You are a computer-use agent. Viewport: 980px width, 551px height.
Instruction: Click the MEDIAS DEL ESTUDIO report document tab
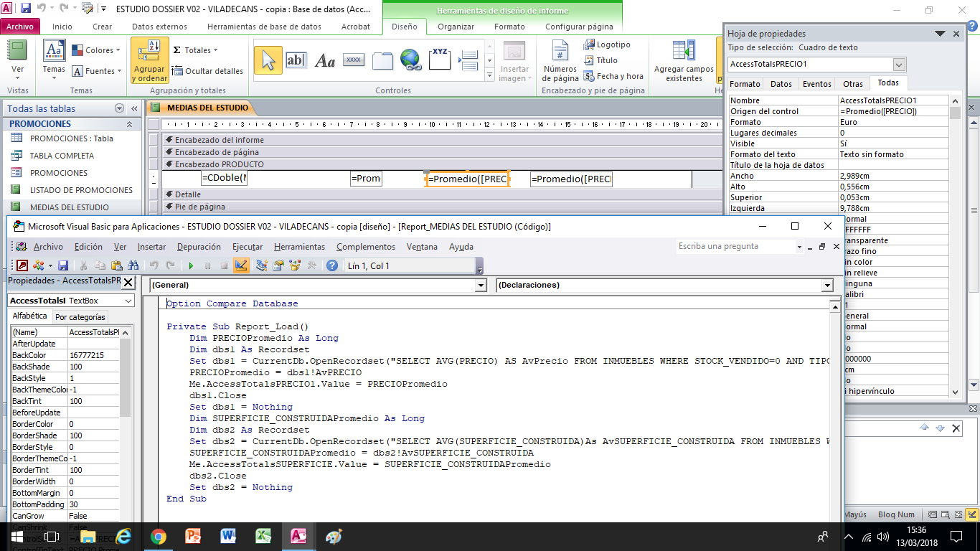tap(200, 108)
